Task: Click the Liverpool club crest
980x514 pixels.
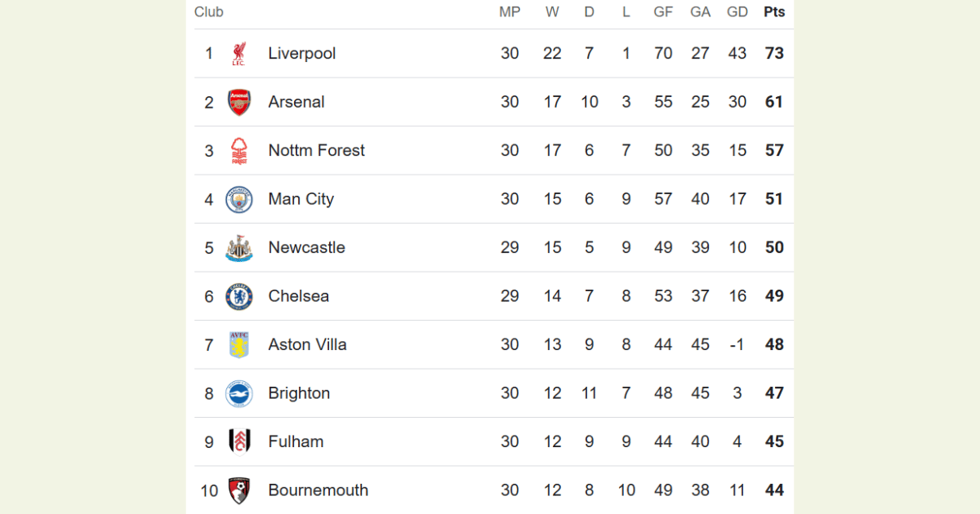Action: [238, 54]
